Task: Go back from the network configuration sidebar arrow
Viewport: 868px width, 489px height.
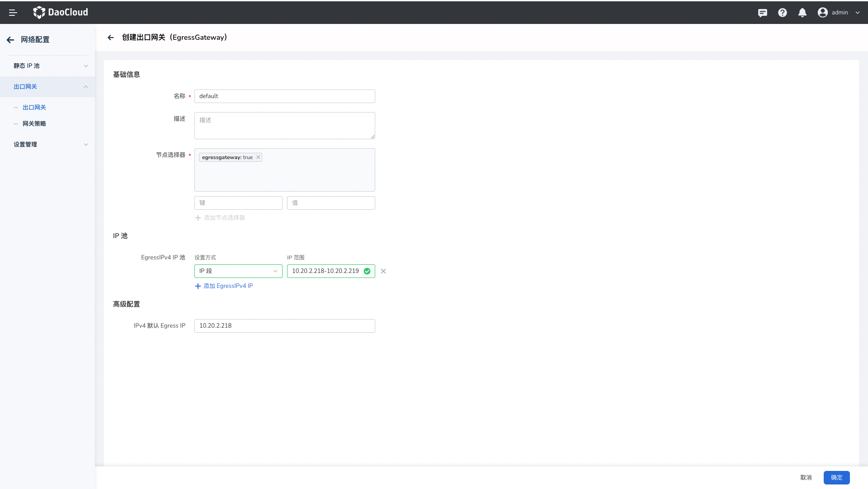Action: click(10, 40)
